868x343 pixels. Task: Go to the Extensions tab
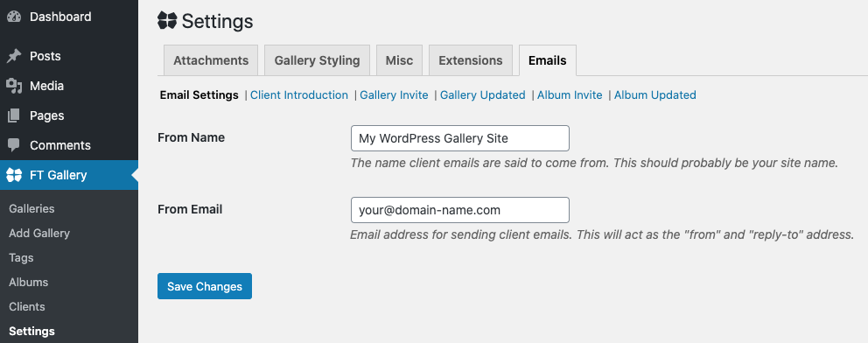coord(471,60)
